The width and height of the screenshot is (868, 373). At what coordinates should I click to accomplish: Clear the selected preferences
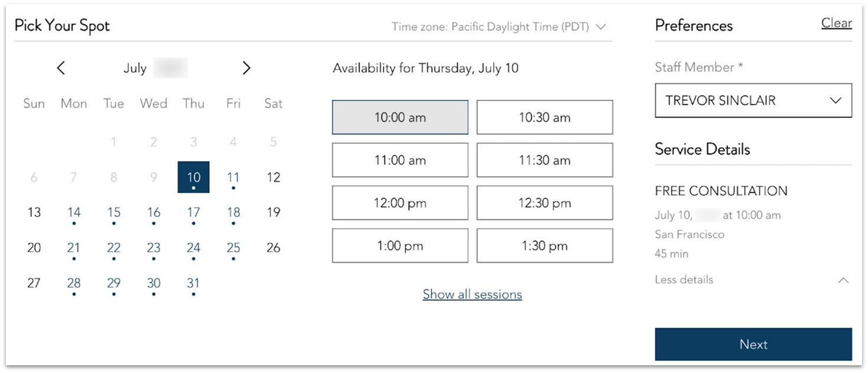coord(837,23)
